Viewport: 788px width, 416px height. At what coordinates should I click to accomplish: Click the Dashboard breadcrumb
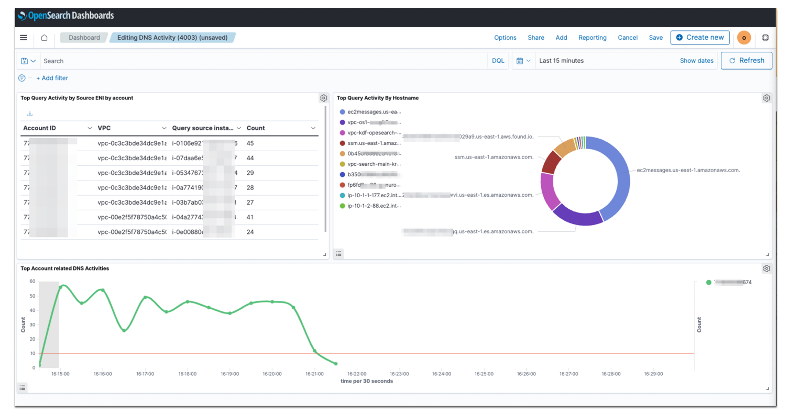pos(84,38)
